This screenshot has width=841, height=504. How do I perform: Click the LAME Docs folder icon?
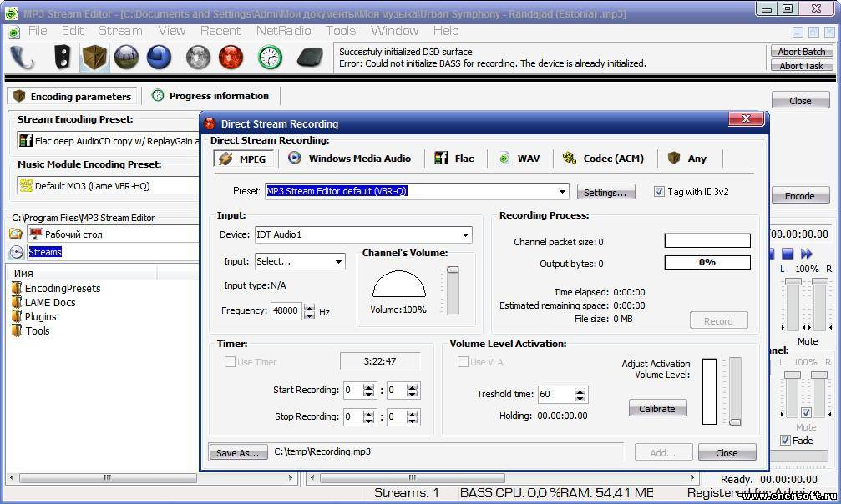tap(17, 302)
